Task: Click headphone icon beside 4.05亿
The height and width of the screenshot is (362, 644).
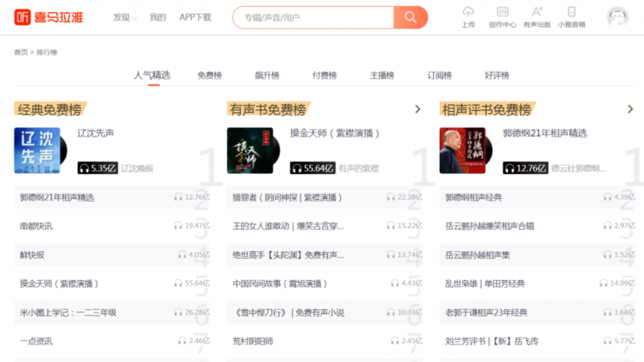Action: [x=182, y=254]
